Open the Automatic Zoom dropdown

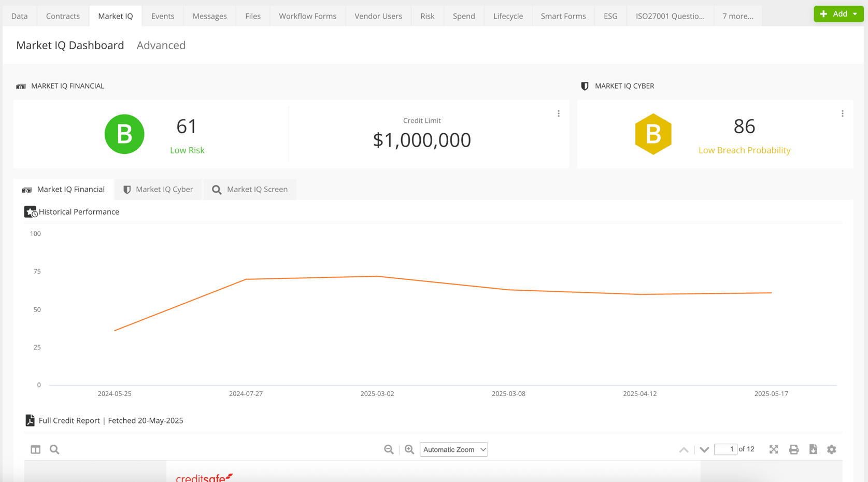[x=453, y=449]
